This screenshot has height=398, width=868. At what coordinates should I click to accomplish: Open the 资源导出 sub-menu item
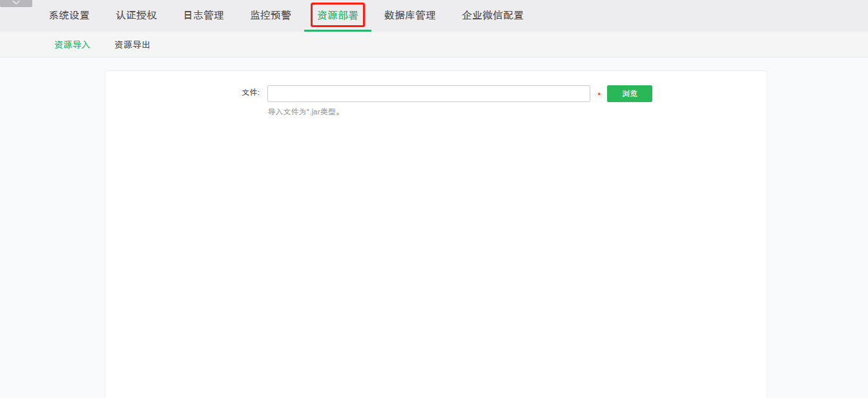132,45
